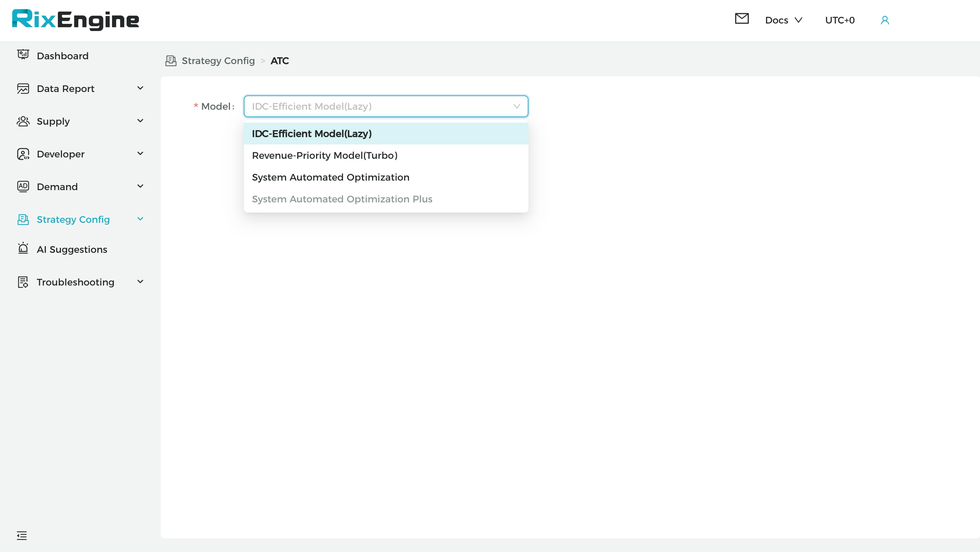Open the Docs dropdown arrow
The width and height of the screenshot is (980, 552).
tap(799, 20)
